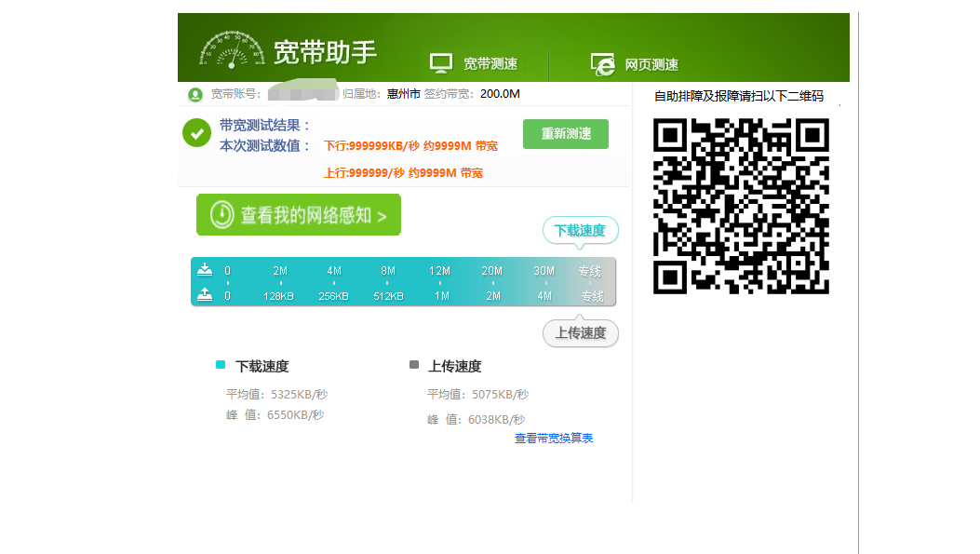Screen dimensions: 980x554
Task: Click the 带宽测试结果 heading
Action: 265,125
